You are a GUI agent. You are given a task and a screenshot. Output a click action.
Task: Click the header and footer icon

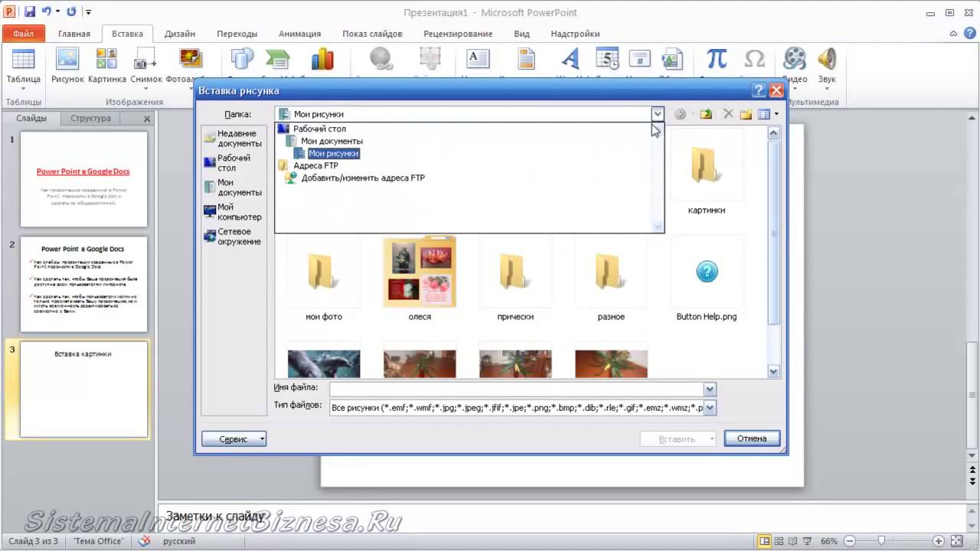pos(526,59)
